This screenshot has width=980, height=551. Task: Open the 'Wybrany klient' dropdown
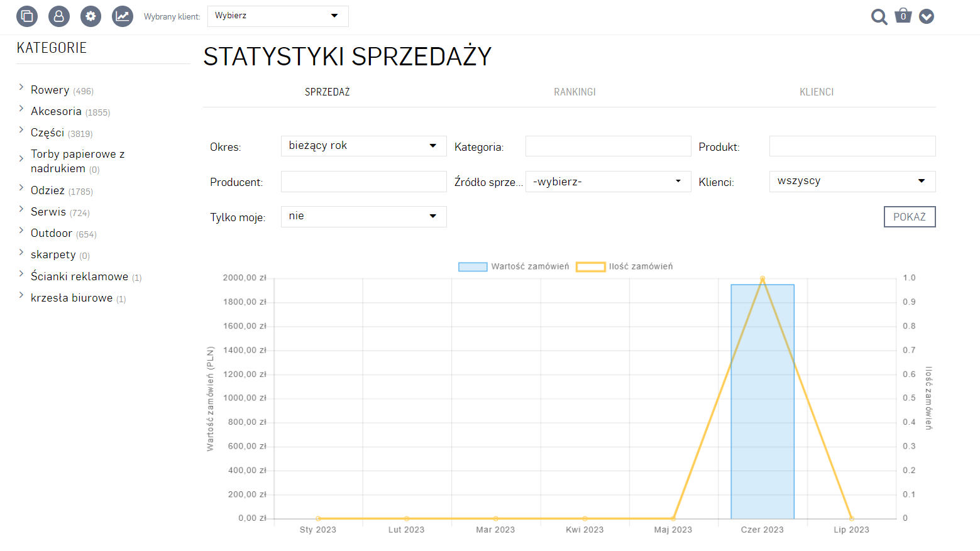coord(277,16)
